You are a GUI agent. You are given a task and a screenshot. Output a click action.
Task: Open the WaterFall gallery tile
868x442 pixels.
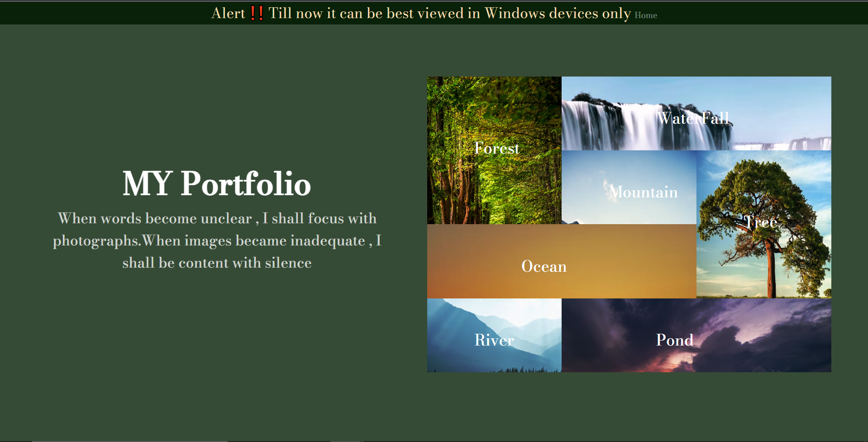click(696, 113)
